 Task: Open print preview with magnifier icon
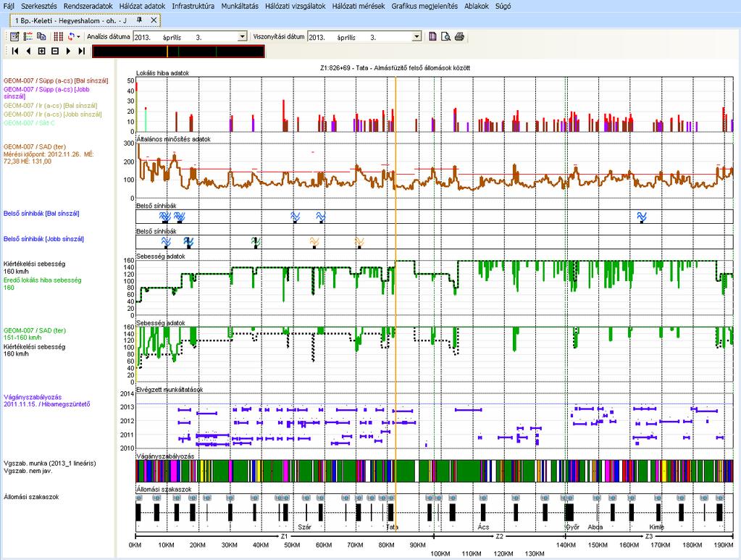tap(445, 36)
